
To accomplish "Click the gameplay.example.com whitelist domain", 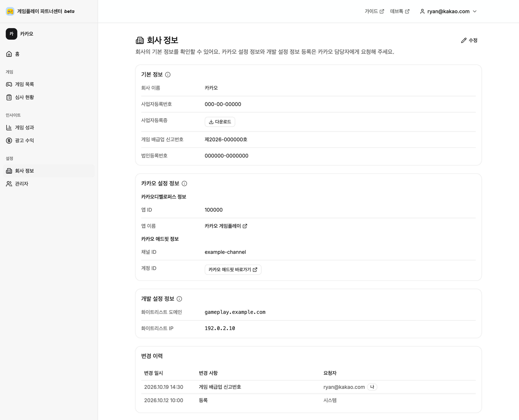I will point(235,312).
